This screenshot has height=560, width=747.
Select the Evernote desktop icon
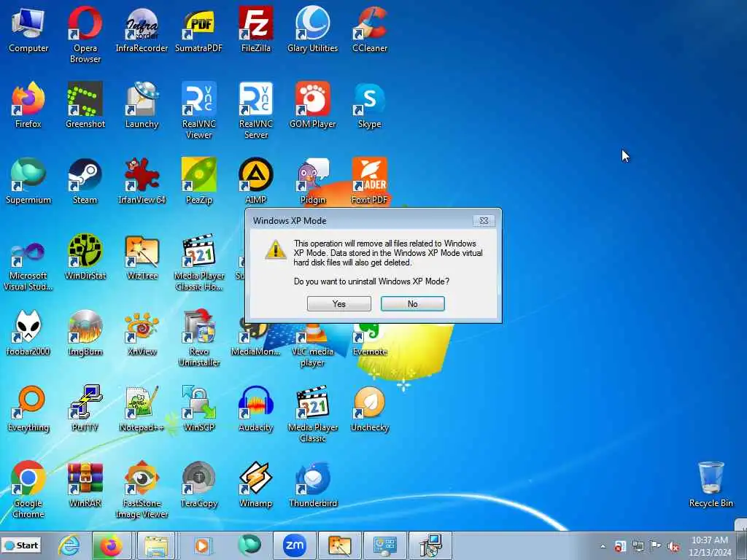370,340
